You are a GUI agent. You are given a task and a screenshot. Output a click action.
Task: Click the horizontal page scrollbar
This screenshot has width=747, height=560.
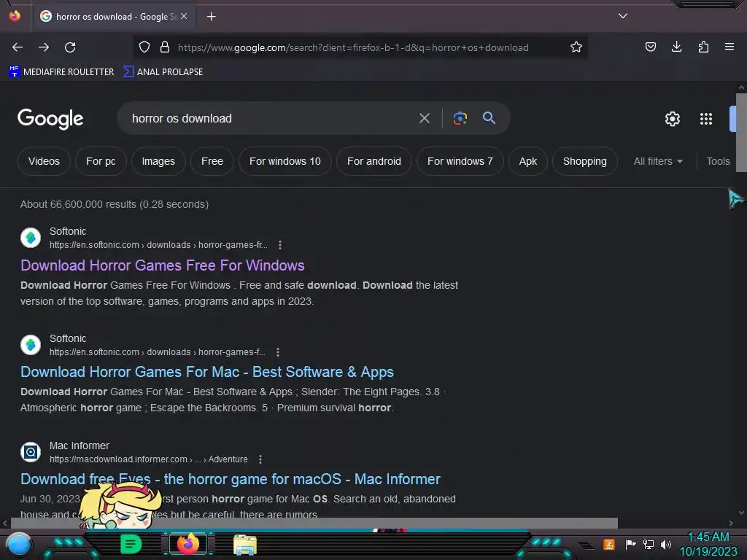(314, 523)
